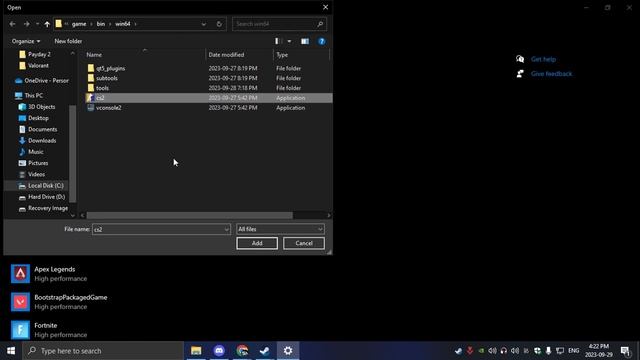
Task: Open the recent locations dropdown arrow
Action: point(37,24)
